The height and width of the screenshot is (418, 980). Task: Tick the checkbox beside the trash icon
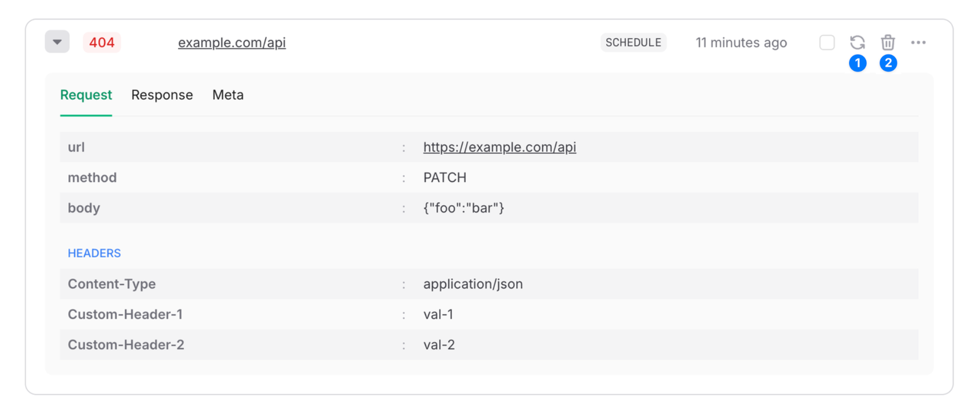coord(827,43)
